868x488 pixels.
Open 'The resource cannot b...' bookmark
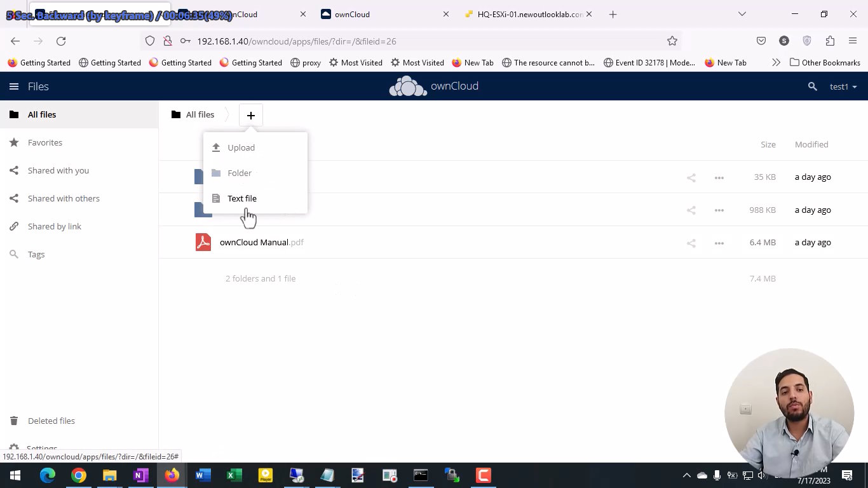[x=548, y=62]
